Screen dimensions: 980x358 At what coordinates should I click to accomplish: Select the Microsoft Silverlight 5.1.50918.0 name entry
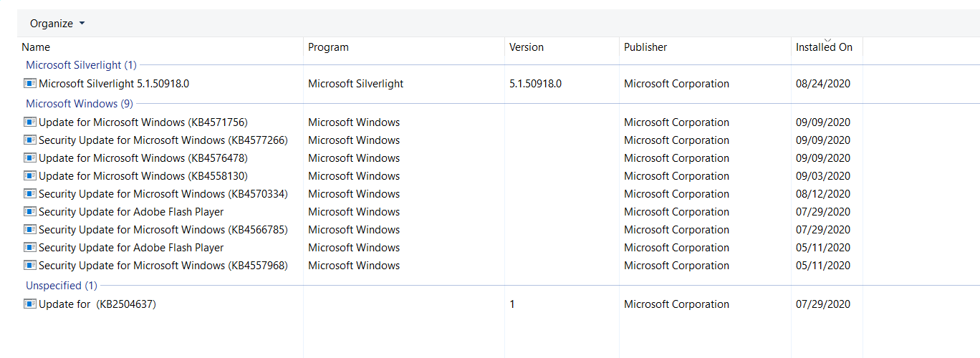[x=114, y=84]
